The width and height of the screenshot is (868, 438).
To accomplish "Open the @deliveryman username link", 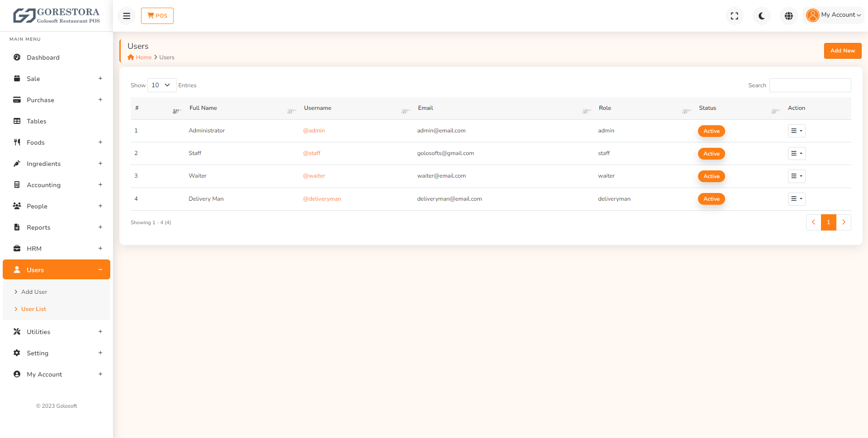I will [x=322, y=199].
